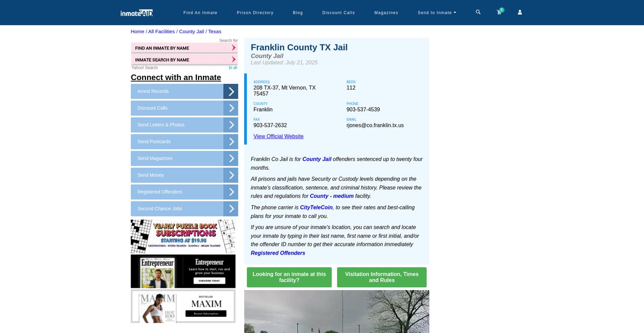Click the arrow beside Second Chance Jobs
This screenshot has height=333, width=644.
(231, 208)
